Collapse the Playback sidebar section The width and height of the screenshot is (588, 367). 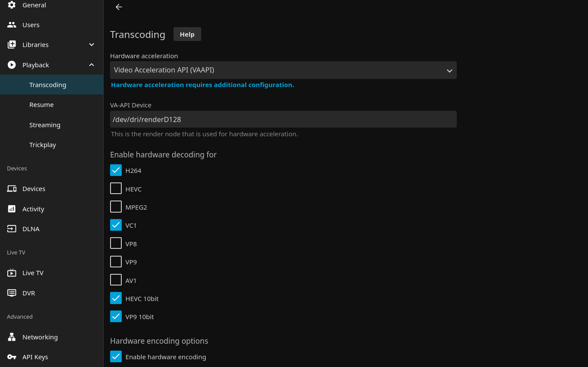92,65
